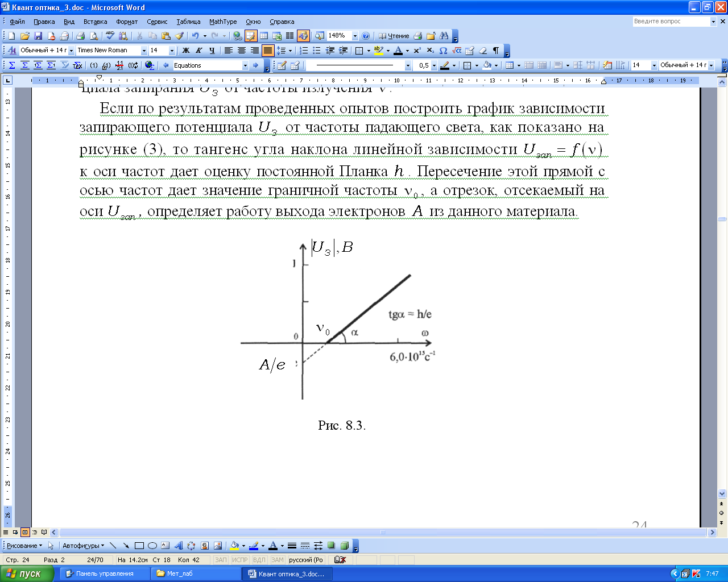Toggle show paragraph marks (¶)

coord(496,51)
